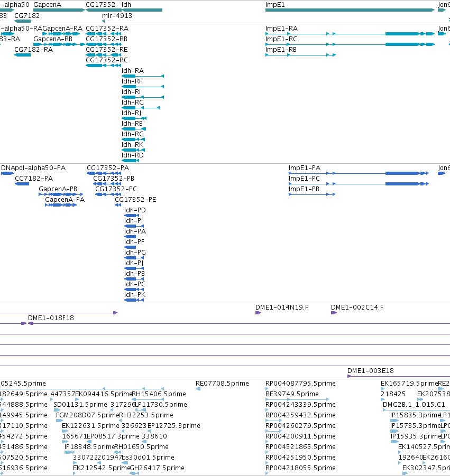Select the IP18348.5prime EST label
The height and width of the screenshot is (476, 450).
click(90, 447)
